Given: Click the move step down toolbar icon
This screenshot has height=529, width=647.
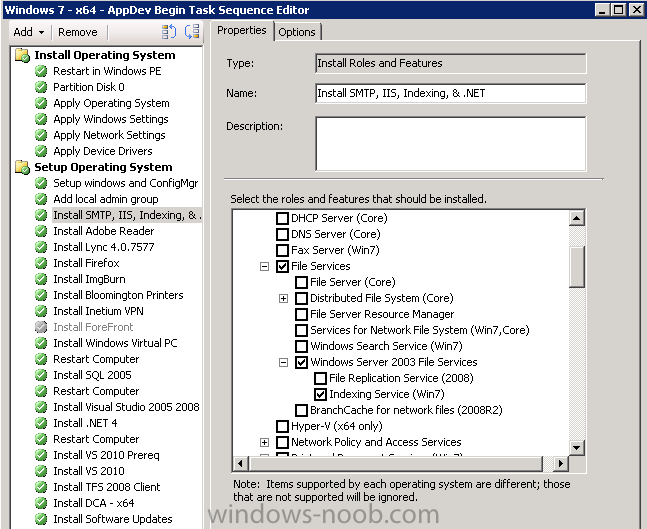Looking at the screenshot, I should (x=192, y=32).
